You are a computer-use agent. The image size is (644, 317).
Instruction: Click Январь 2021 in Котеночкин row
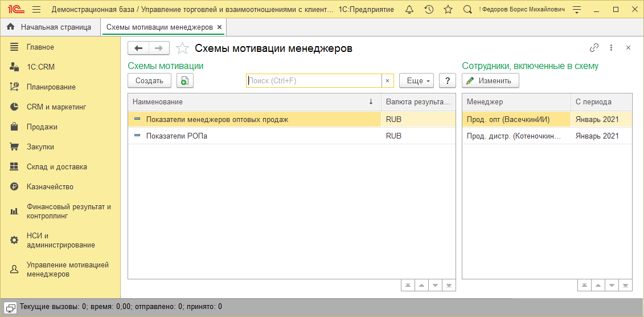pos(601,136)
